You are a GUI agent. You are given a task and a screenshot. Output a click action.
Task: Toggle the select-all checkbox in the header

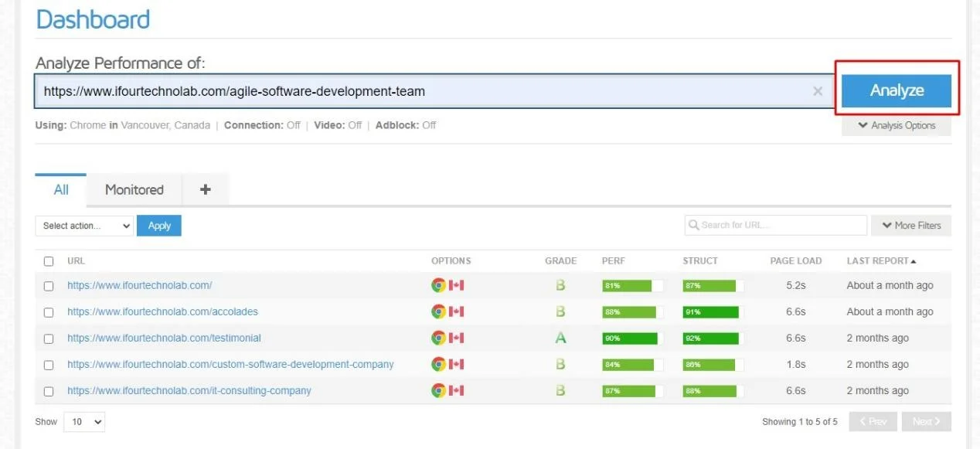click(49, 261)
